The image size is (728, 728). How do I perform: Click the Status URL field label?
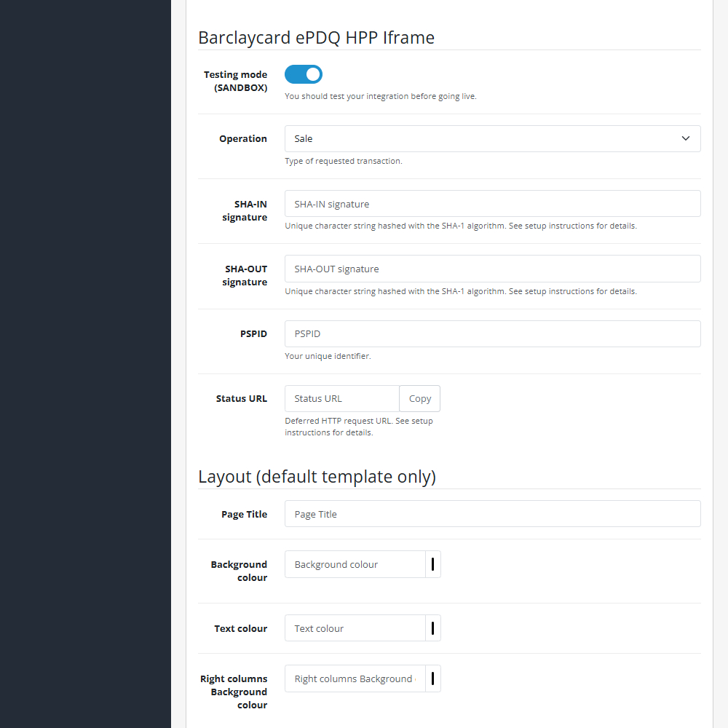[x=242, y=398]
